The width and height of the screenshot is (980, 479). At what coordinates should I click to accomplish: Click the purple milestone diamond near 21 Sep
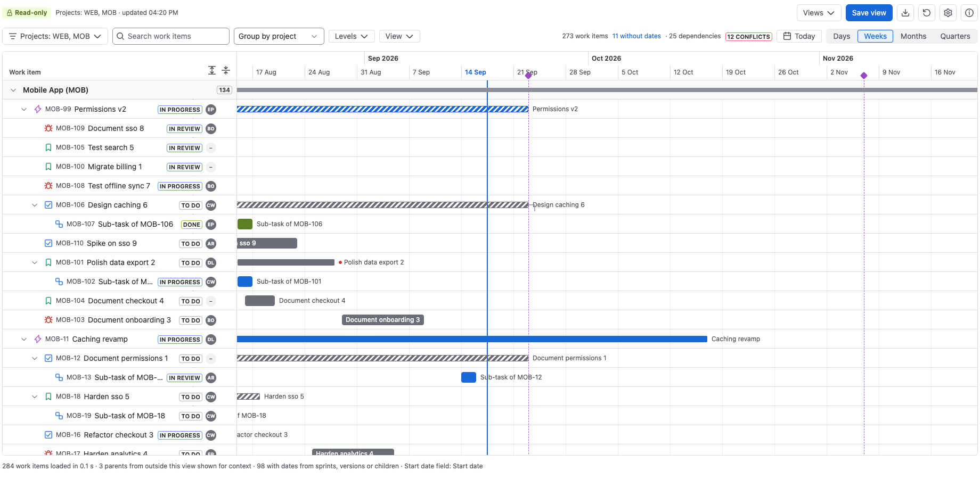528,76
